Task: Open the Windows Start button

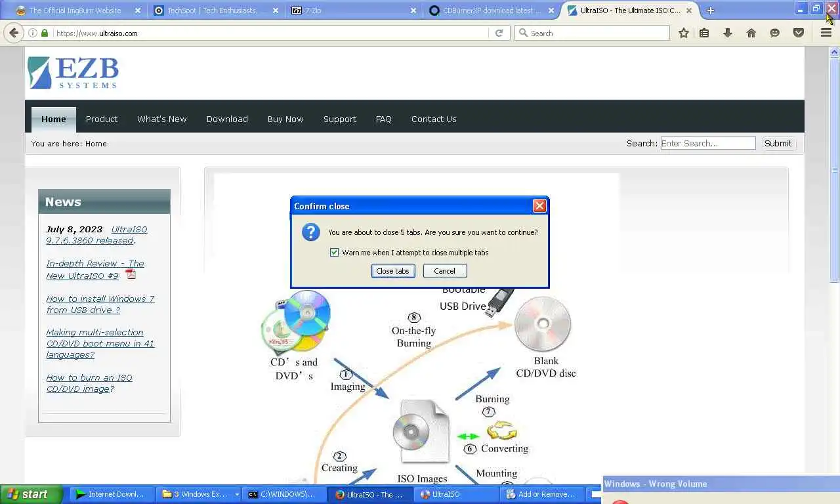Action: point(31,494)
